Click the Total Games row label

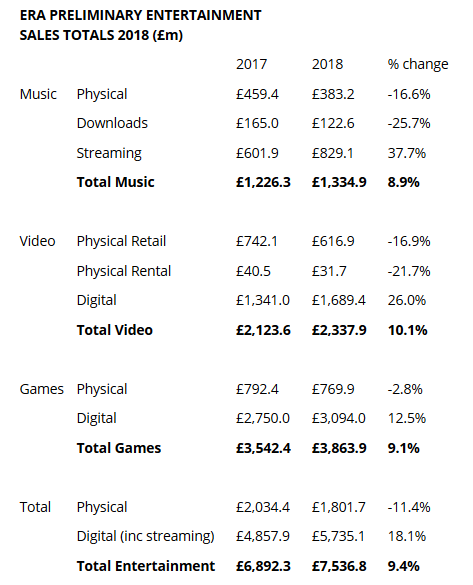[x=119, y=448]
